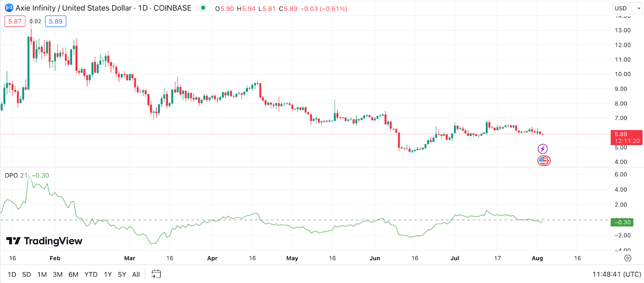Screen dimensions: 644x283
Task: Open the US flag economic event marker
Action: (x=544, y=161)
